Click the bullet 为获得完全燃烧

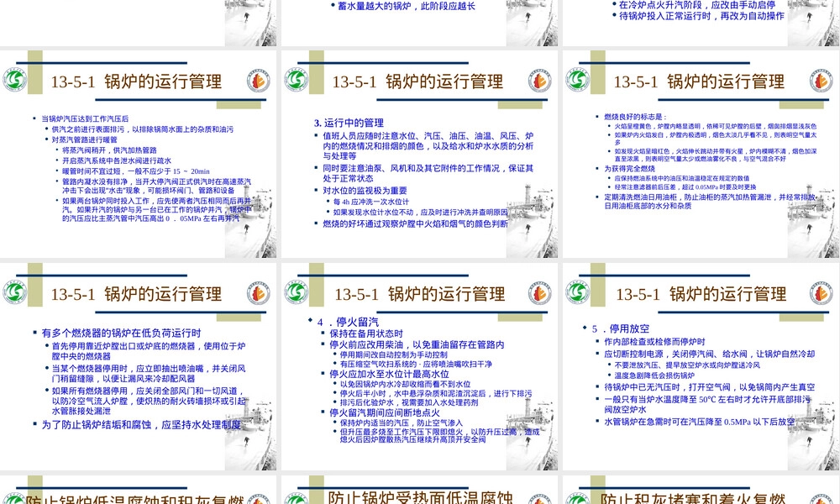click(x=629, y=168)
